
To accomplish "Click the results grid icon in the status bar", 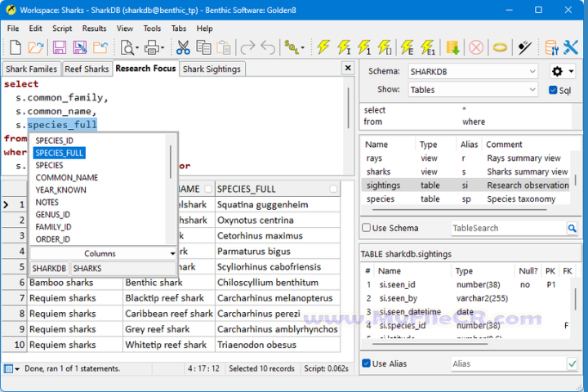I will tap(8, 369).
